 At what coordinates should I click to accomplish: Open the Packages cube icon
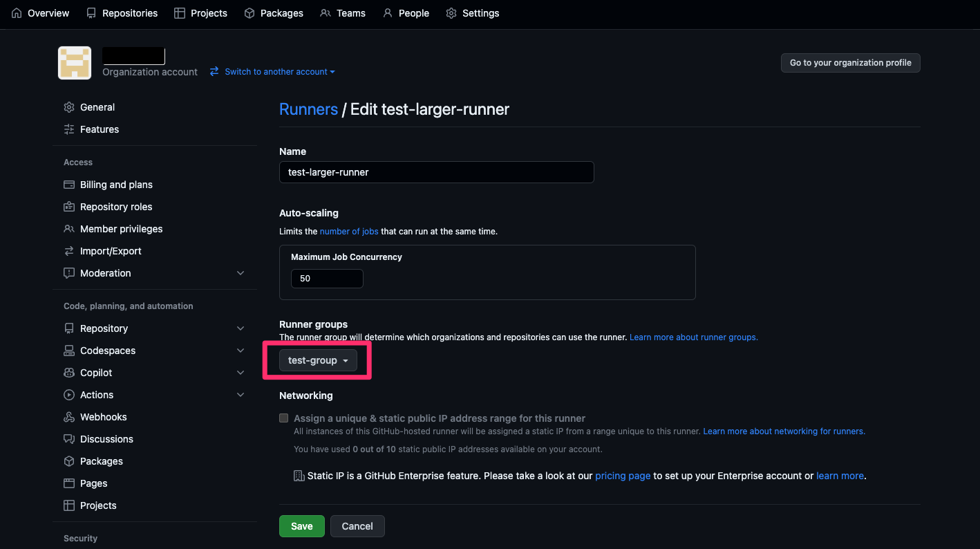[248, 12]
